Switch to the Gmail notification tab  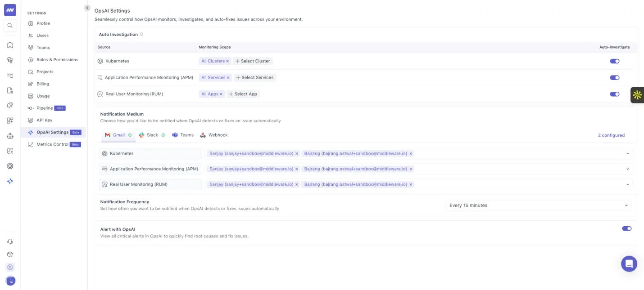point(118,135)
